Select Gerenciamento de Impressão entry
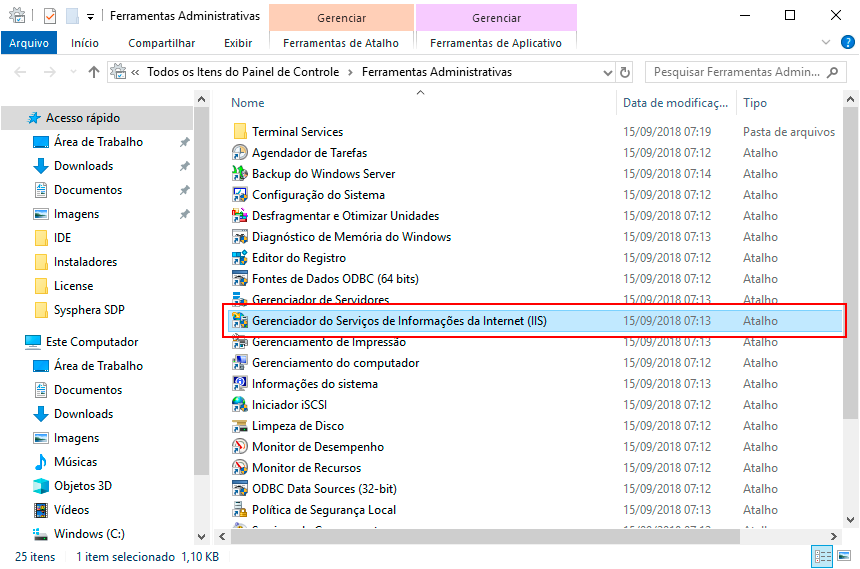Screen dimensions: 860x569 click(x=329, y=342)
